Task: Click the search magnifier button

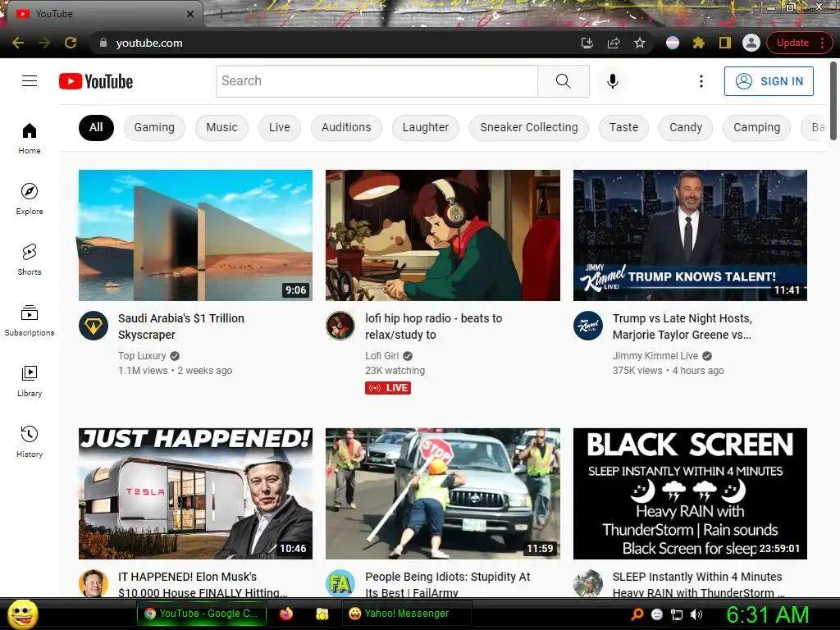Action: pyautogui.click(x=563, y=81)
